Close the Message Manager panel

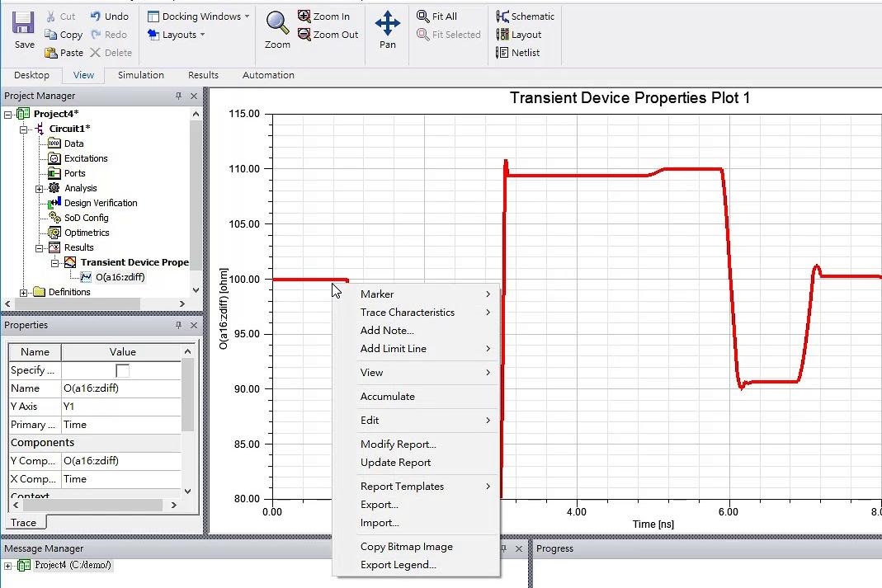[x=519, y=548]
